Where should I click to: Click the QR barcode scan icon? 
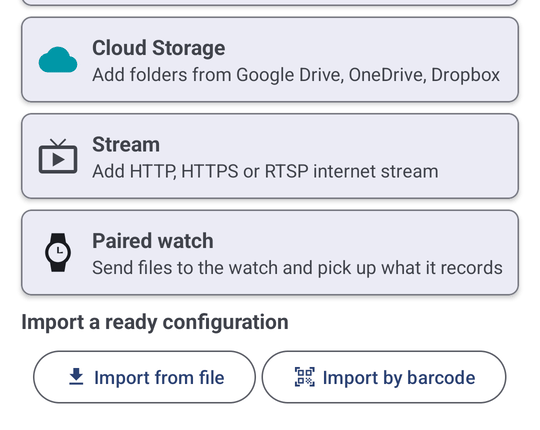pos(305,377)
